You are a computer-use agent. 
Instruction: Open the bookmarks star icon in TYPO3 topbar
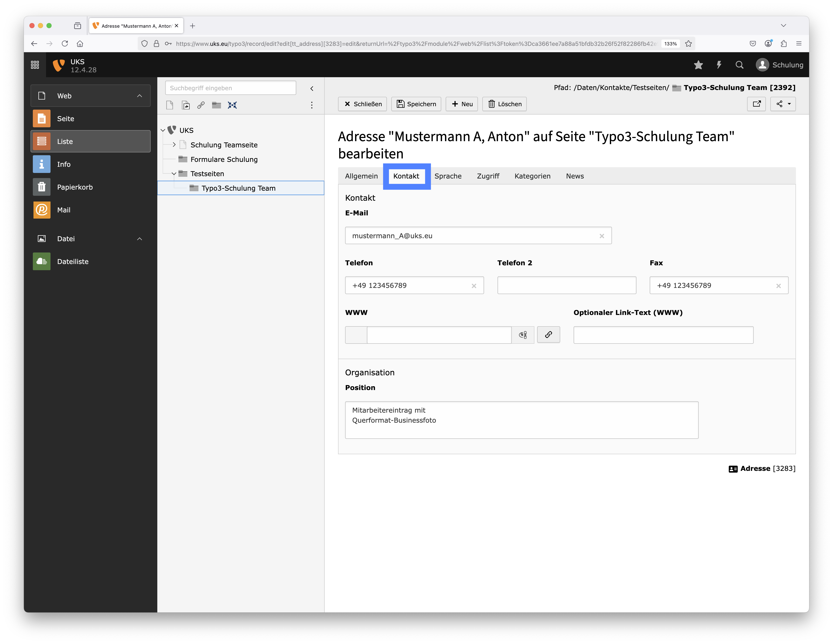698,65
